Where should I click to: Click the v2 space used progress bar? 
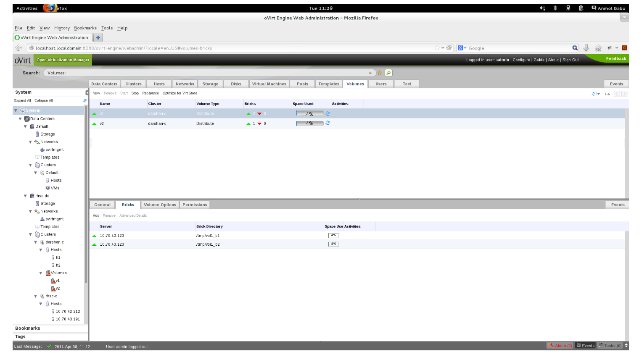pyautogui.click(x=310, y=123)
